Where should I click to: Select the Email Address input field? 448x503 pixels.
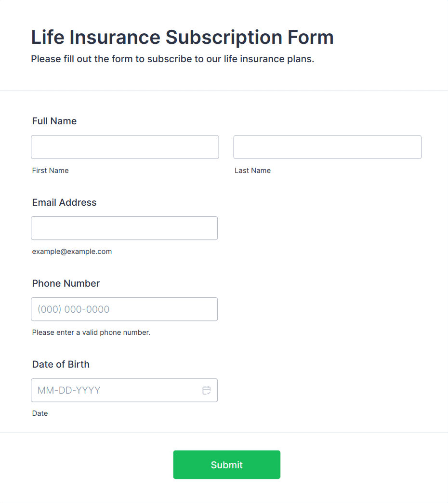pyautogui.click(x=124, y=228)
